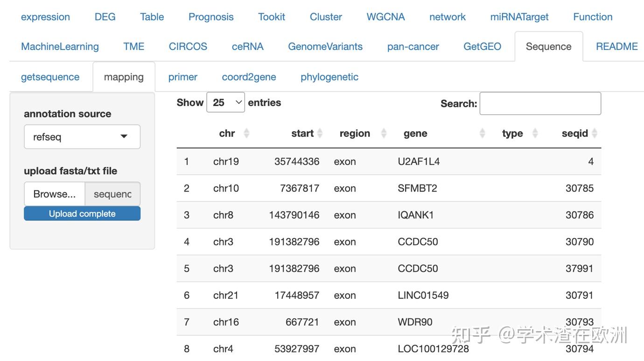Click inside the Search input box
The height and width of the screenshot is (361, 644).
click(x=540, y=103)
